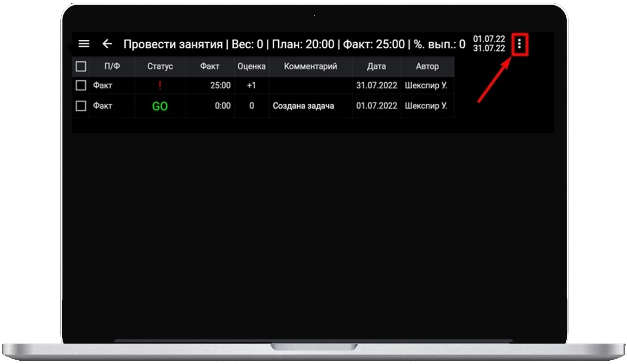Check the box for the Создана задача row
This screenshot has height=364, width=627.
click(x=81, y=106)
